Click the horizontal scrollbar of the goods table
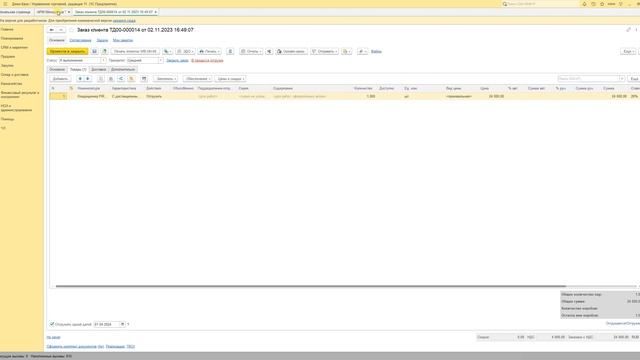 (311, 286)
